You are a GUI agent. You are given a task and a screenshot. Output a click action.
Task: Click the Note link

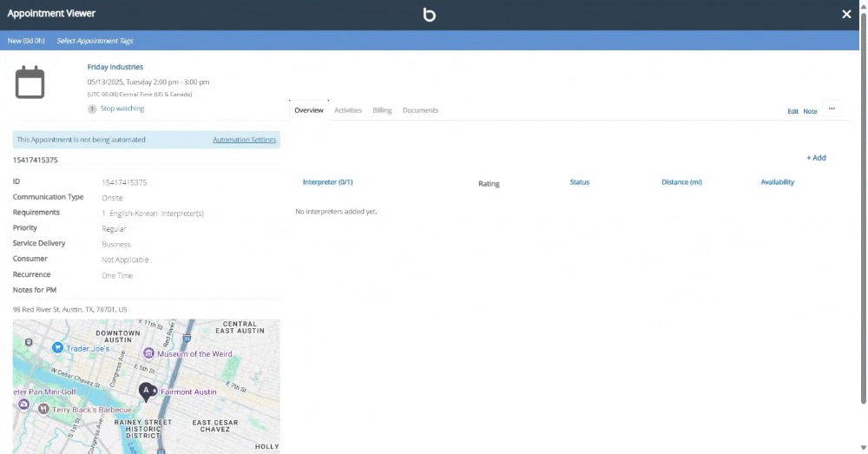(x=810, y=111)
